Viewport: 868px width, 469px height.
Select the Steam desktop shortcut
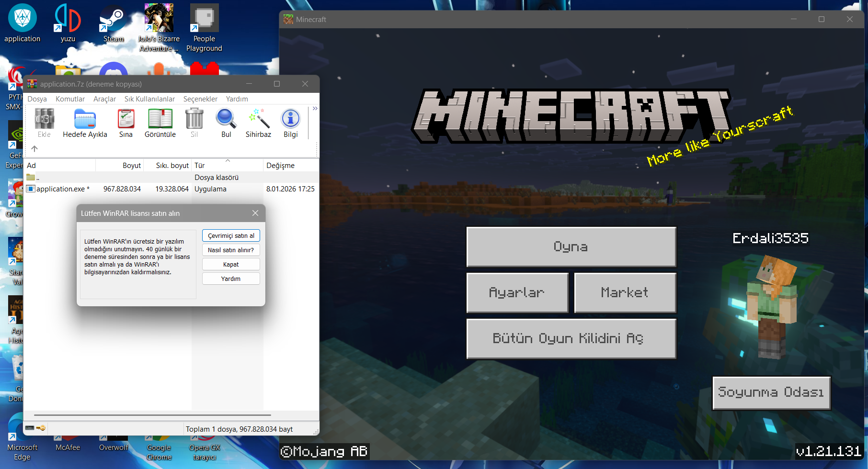coord(114,23)
